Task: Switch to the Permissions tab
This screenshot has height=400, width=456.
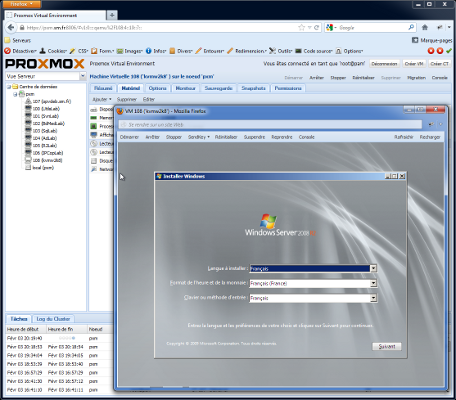Action: (288, 88)
